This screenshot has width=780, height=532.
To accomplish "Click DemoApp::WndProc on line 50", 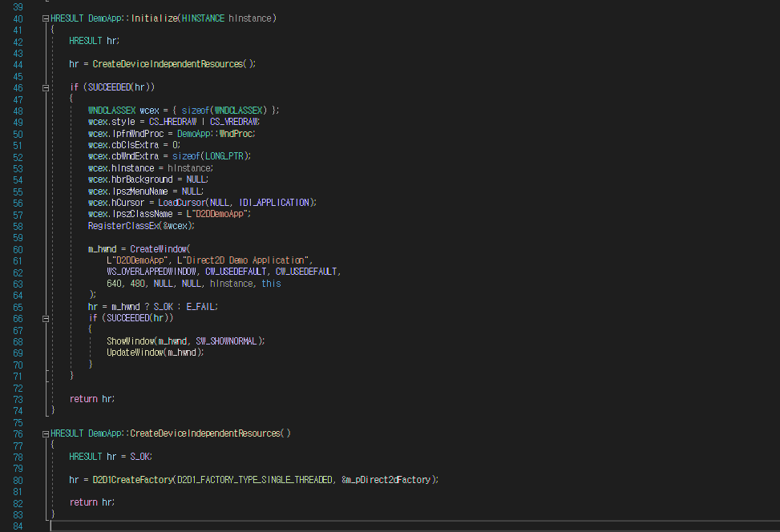I will [215, 134].
